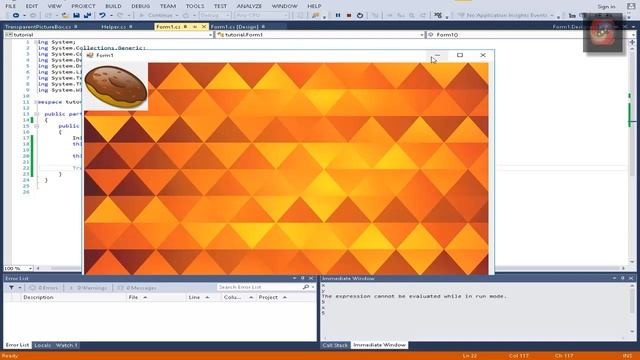Image resolution: width=640 pixels, height=360 pixels.
Task: Click the Save icon in toolbar
Action: tap(76, 16)
